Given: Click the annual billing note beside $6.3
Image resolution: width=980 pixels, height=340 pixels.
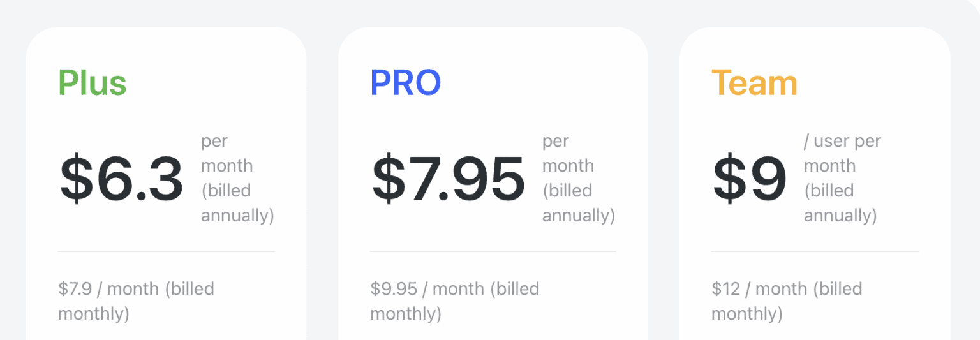Looking at the screenshot, I should point(237,179).
